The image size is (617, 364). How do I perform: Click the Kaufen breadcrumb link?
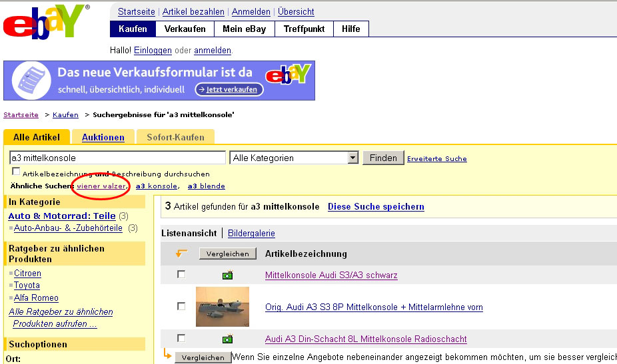coord(65,114)
